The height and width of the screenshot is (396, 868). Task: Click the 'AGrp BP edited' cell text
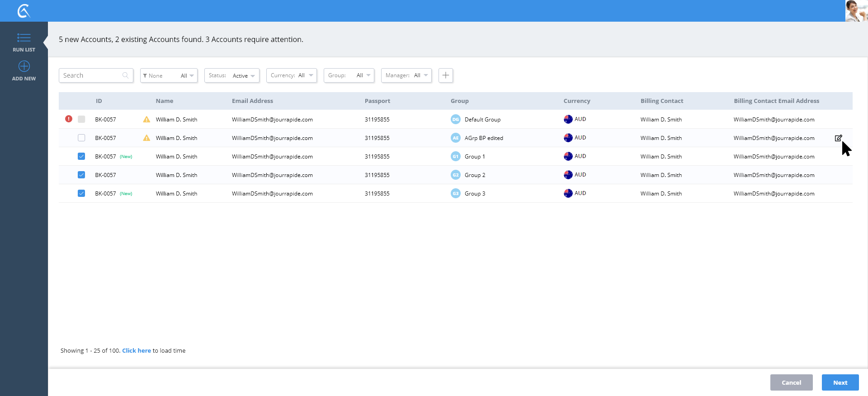(484, 138)
